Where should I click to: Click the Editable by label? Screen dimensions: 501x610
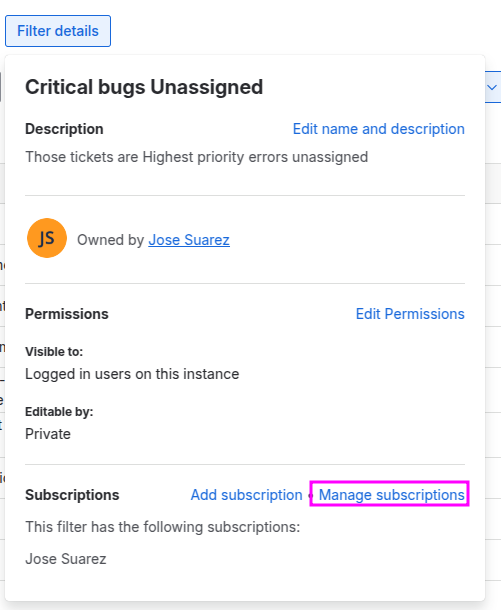(x=59, y=412)
